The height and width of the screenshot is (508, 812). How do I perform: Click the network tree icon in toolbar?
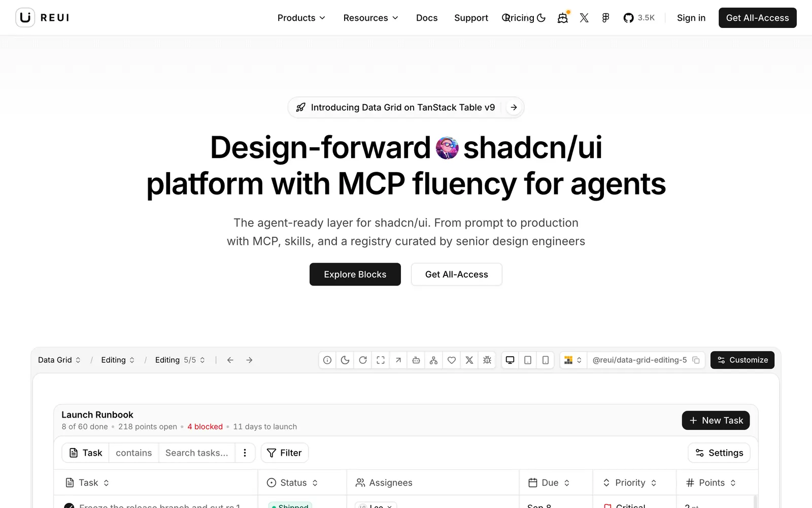tap(433, 360)
